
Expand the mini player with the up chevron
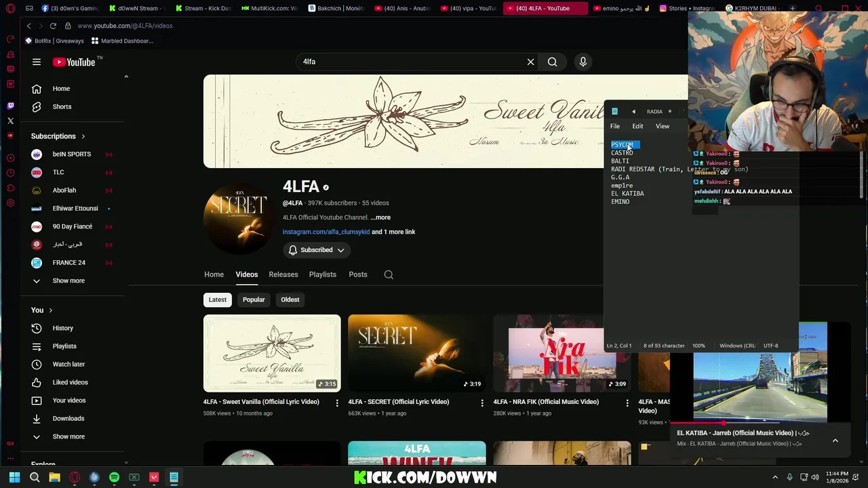835,441
